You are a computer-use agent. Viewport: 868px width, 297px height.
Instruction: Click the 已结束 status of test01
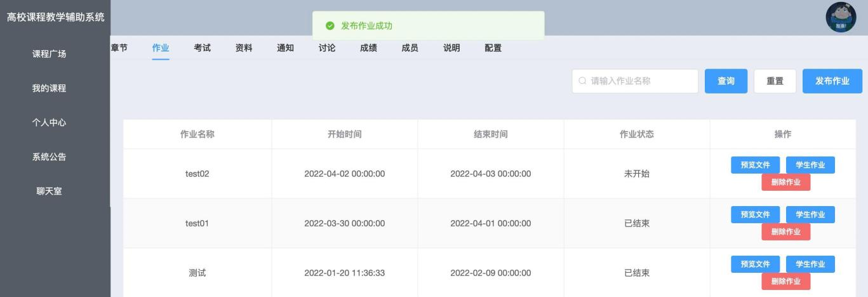[637, 223]
